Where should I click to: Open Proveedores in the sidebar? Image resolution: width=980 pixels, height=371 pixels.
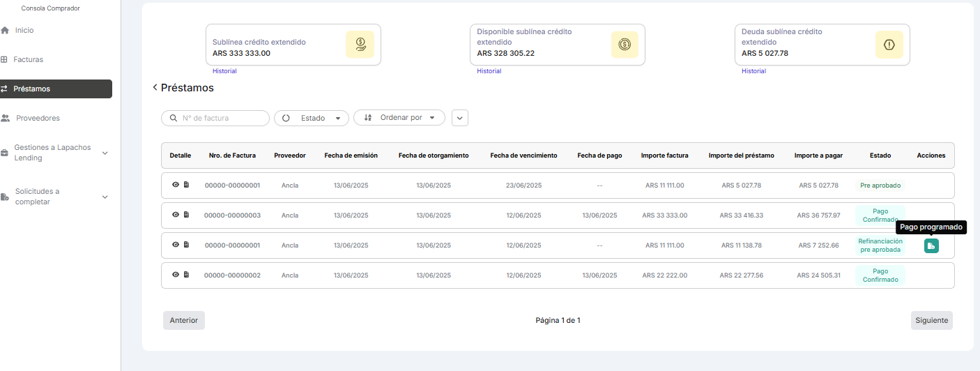(x=38, y=119)
